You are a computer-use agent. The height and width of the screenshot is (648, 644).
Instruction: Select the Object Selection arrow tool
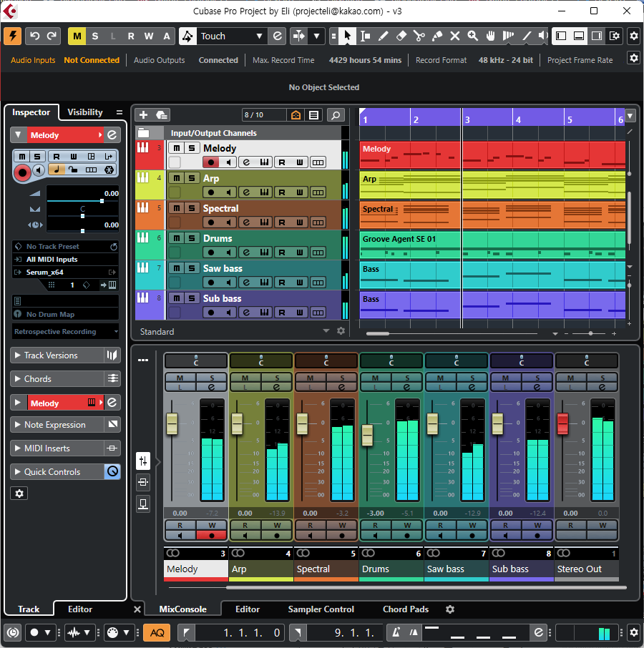click(347, 36)
